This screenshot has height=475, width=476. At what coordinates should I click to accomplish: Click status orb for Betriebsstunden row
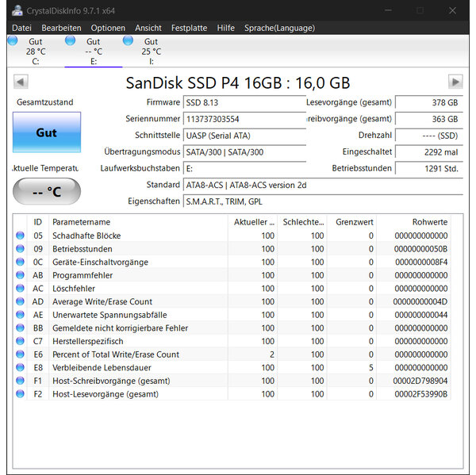point(21,249)
